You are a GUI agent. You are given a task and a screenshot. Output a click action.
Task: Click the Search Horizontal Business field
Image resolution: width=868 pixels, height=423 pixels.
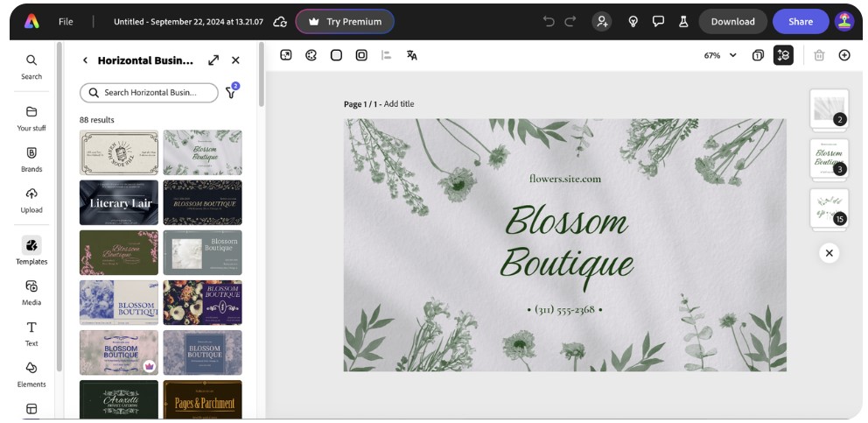pos(149,93)
